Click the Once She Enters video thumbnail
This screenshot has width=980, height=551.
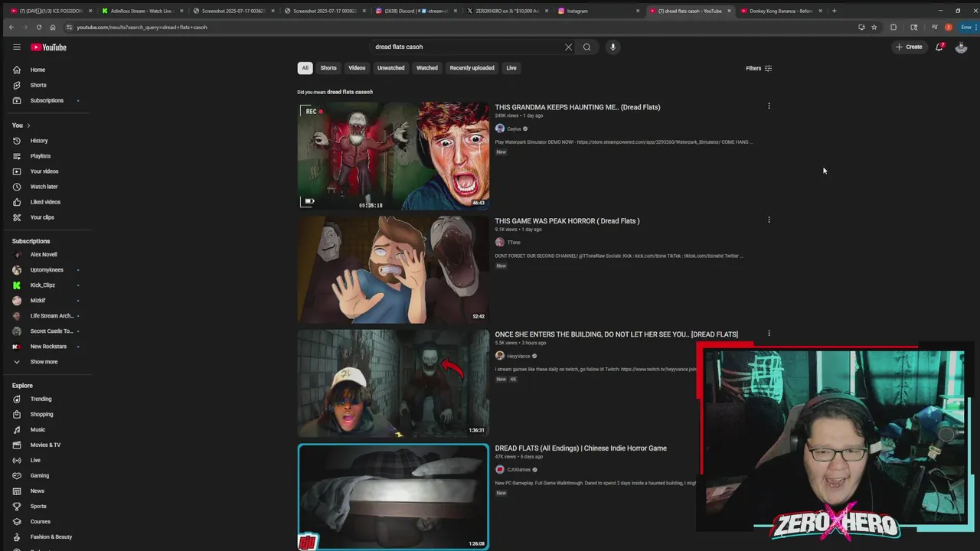(x=393, y=383)
